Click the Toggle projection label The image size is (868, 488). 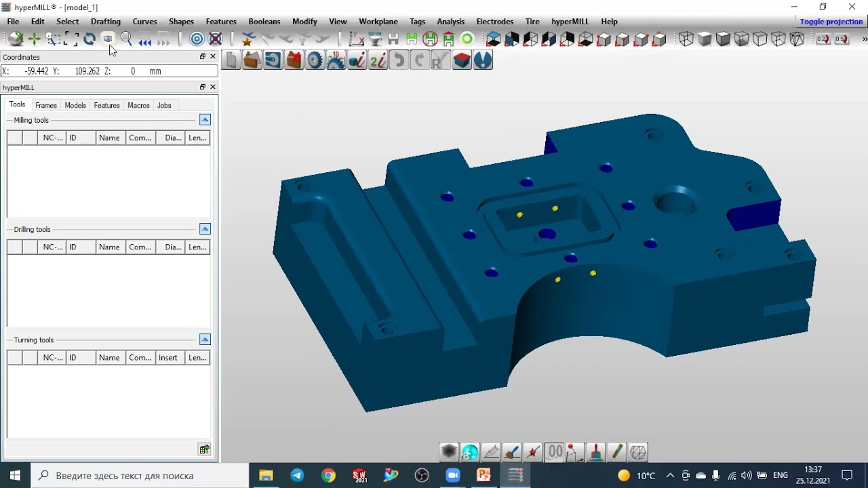click(831, 22)
